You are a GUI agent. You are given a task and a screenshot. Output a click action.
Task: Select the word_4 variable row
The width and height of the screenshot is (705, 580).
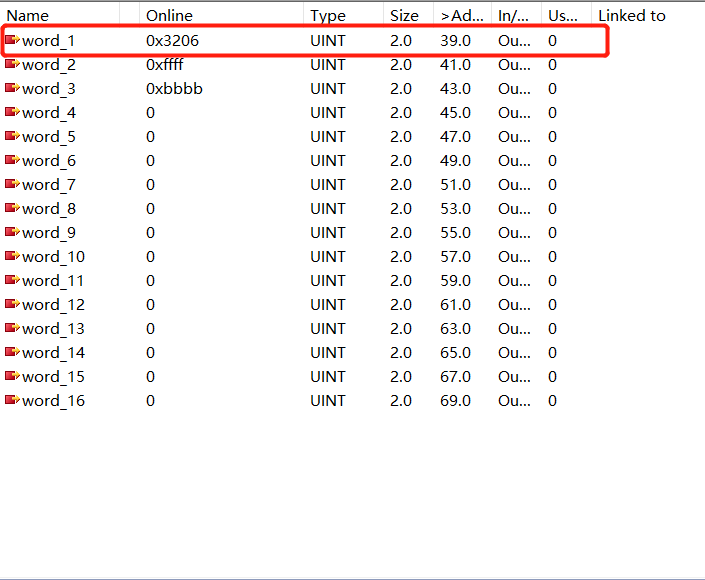[48, 113]
